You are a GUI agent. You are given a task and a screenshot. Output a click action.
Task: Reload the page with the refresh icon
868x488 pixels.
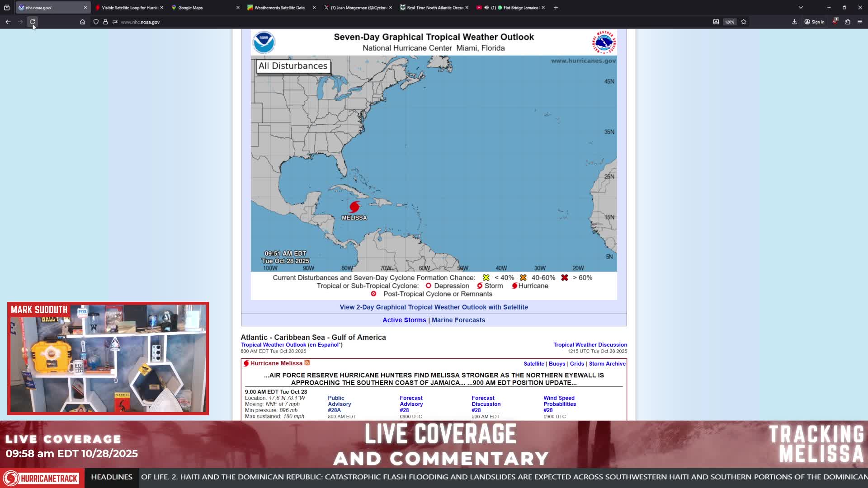(33, 22)
